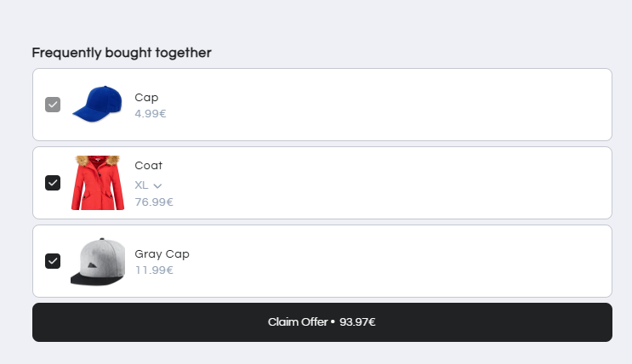
Task: Click the 76.99€ coat price
Action: (154, 202)
